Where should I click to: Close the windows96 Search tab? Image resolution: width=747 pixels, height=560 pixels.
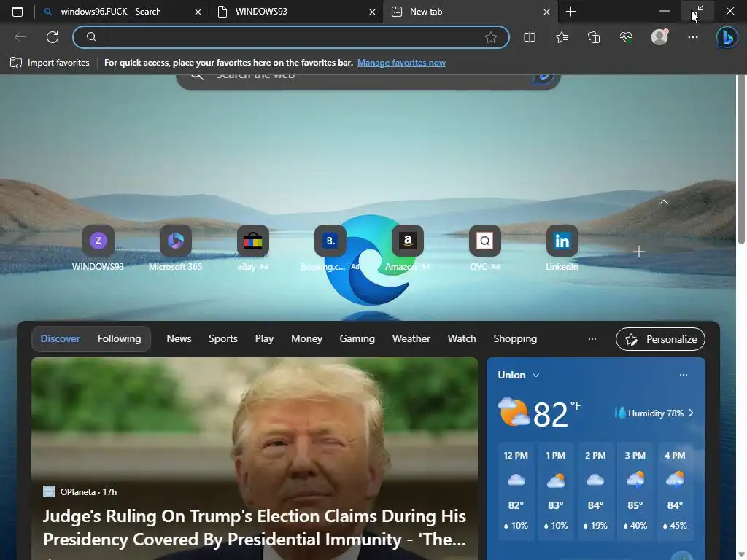(x=198, y=12)
